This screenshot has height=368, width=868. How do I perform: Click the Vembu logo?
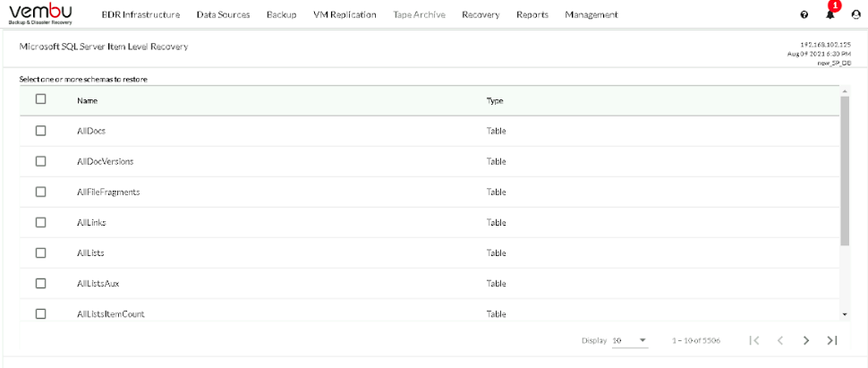tap(40, 13)
